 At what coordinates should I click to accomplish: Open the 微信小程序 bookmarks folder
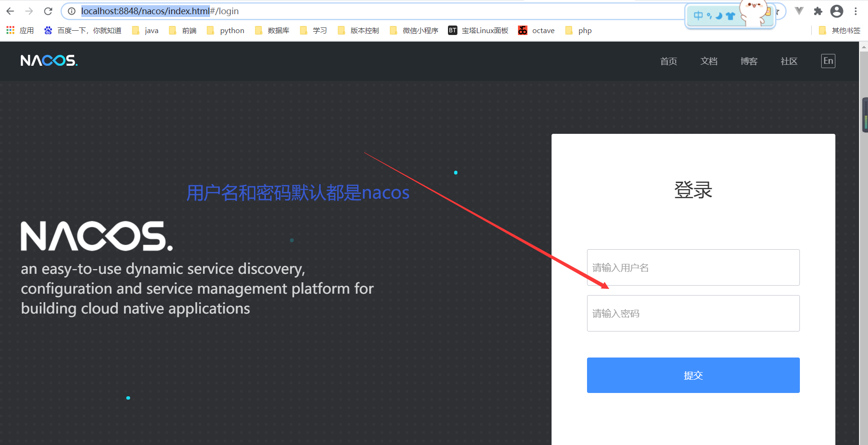point(414,30)
